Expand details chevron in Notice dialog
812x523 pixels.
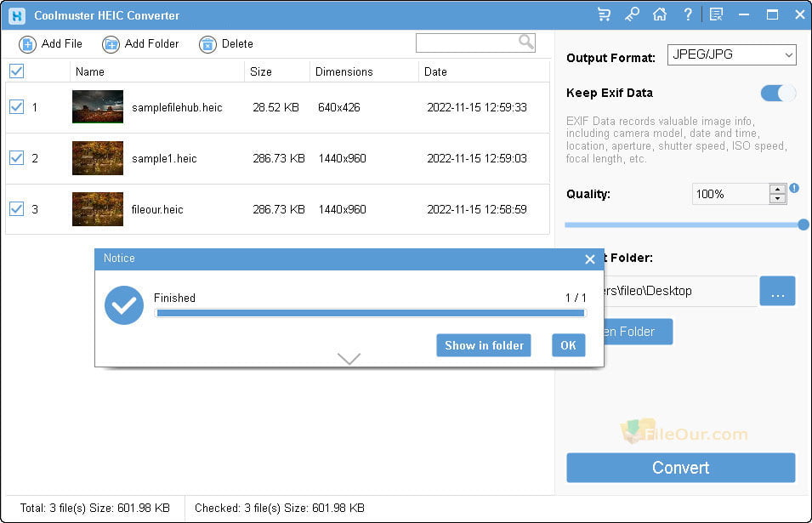[349, 358]
